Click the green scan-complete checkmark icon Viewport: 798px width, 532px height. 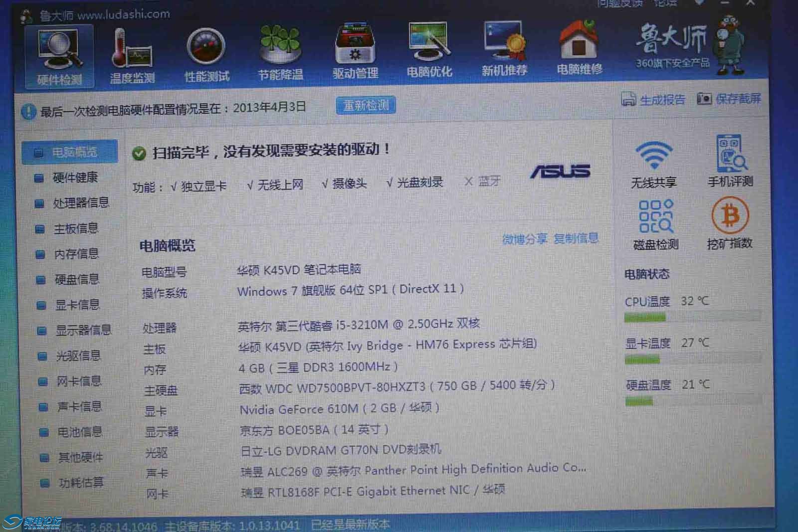click(x=139, y=153)
